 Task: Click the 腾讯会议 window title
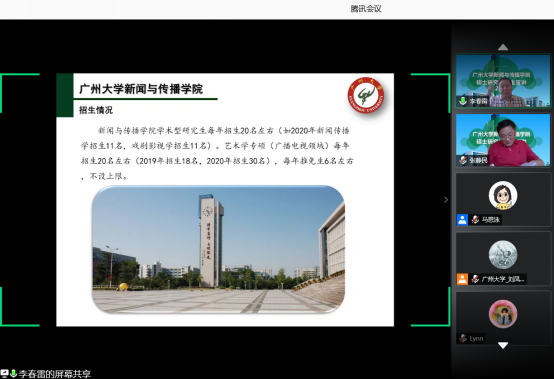[x=366, y=9]
